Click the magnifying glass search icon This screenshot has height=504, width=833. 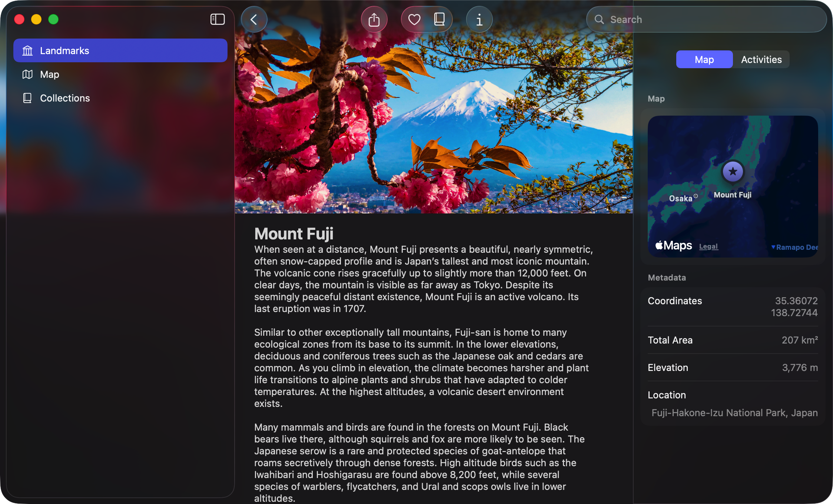[599, 19]
